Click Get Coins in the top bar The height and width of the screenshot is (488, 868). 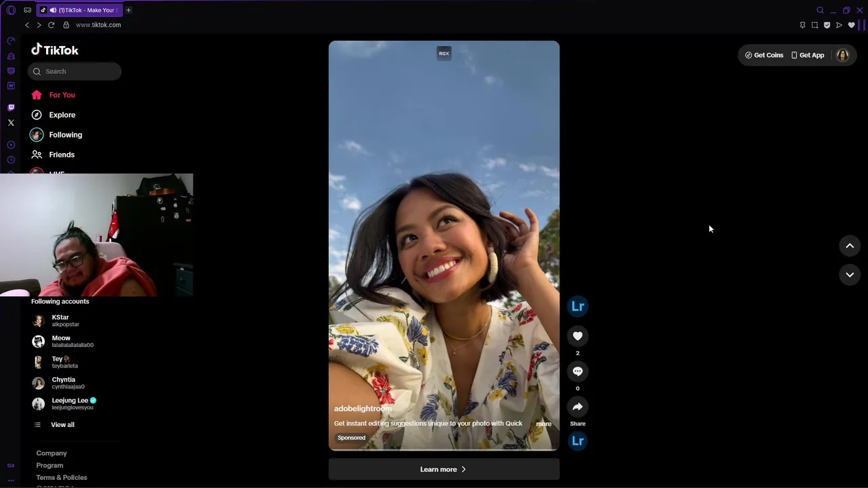tap(764, 56)
